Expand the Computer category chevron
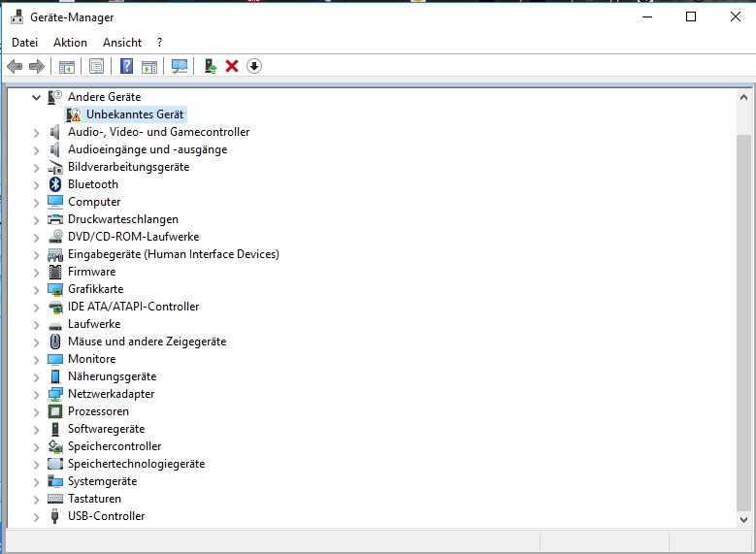 36,203
